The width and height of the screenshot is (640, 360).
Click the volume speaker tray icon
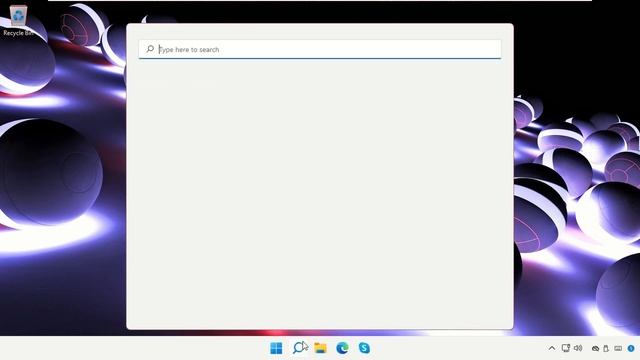click(x=578, y=348)
